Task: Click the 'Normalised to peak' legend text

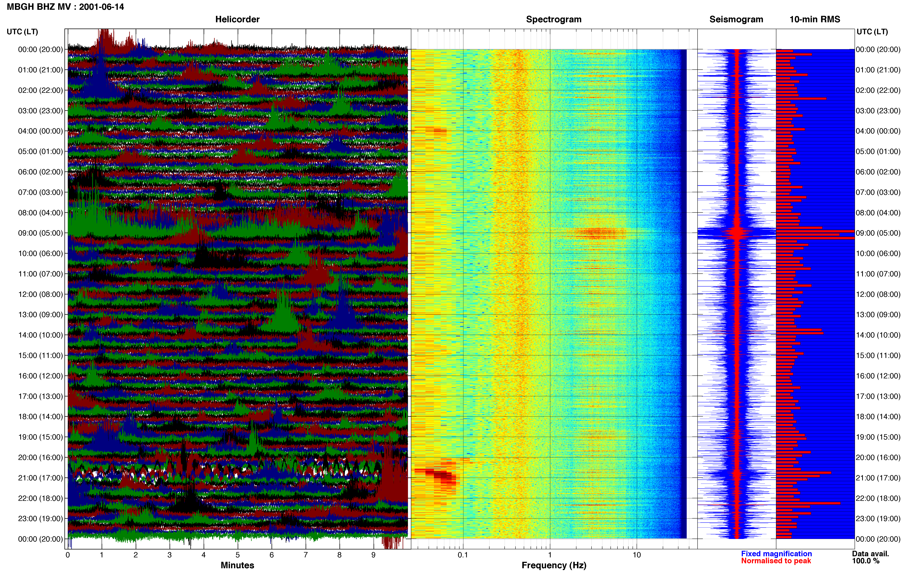Action: [776, 561]
